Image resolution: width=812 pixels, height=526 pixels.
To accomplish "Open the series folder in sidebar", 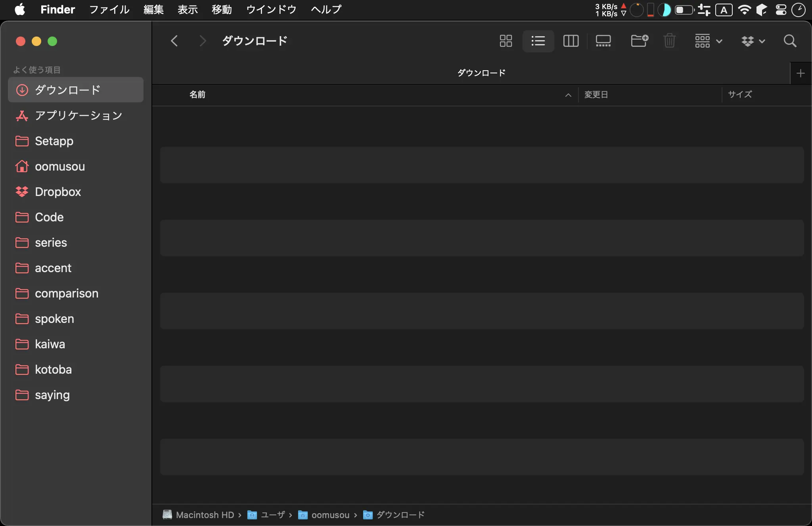I will (x=76, y=242).
